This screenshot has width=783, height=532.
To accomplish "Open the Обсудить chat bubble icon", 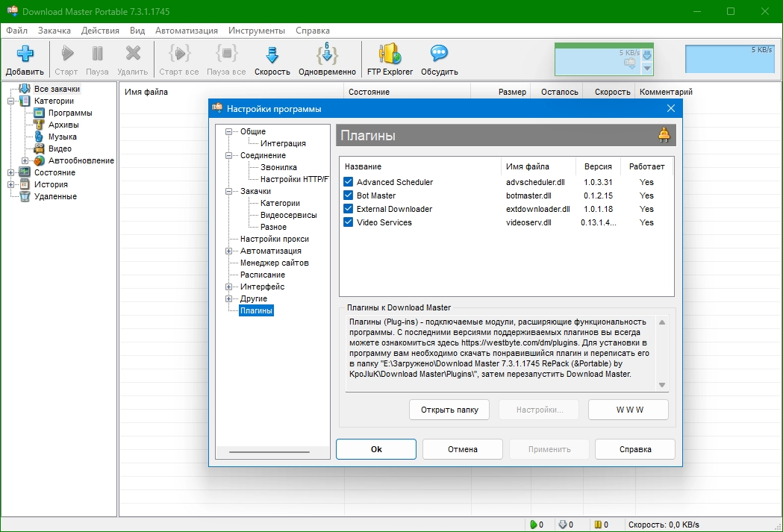I will (439, 54).
